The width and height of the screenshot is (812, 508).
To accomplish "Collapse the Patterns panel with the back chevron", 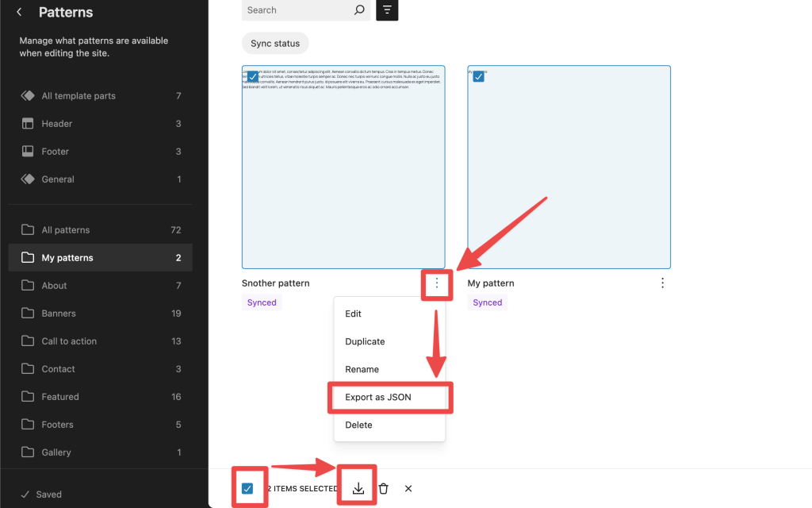I will (18, 12).
